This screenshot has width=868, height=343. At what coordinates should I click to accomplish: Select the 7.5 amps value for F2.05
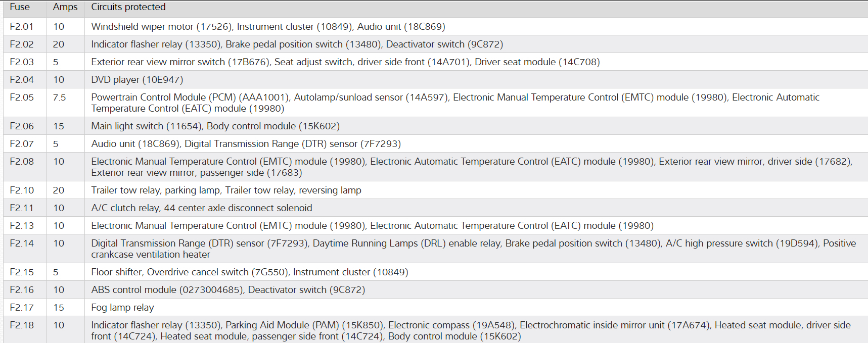pyautogui.click(x=59, y=97)
